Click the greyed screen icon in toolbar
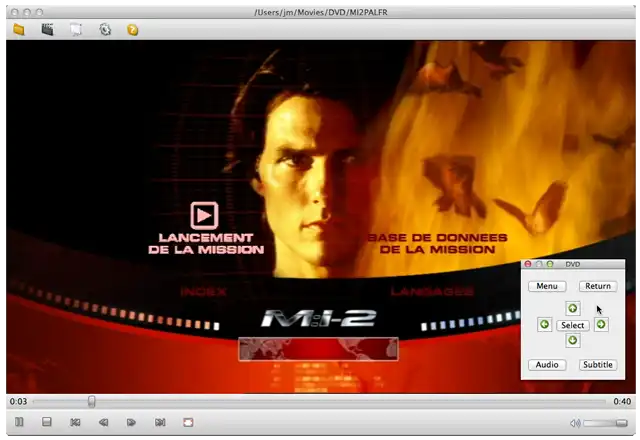Viewport: 640px width, 440px height. click(76, 29)
